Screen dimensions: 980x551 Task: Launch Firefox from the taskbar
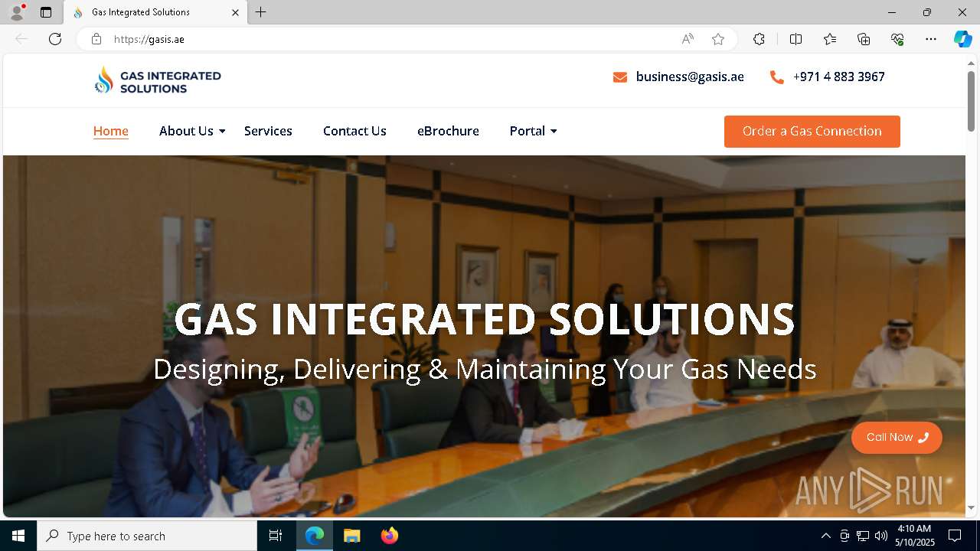tap(389, 536)
